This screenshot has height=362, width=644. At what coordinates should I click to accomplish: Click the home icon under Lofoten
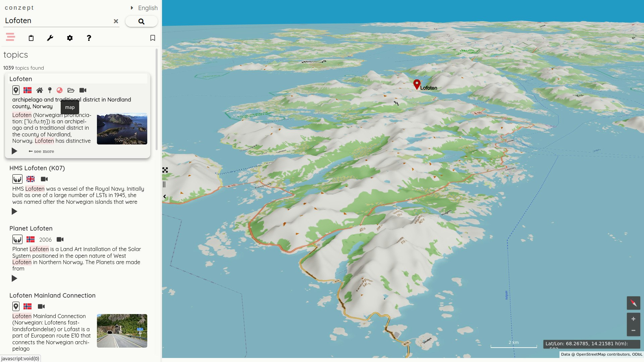pos(40,90)
